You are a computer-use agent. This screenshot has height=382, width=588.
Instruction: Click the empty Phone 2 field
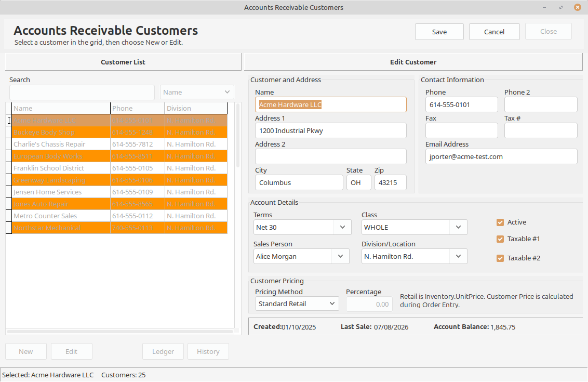[541, 104]
